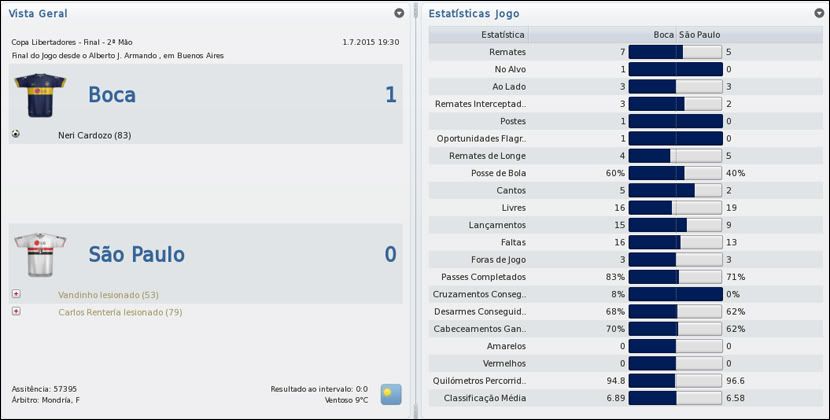Select the Oportunidades Flagr.. label
Screen dimensions: 830x420
tap(481, 139)
